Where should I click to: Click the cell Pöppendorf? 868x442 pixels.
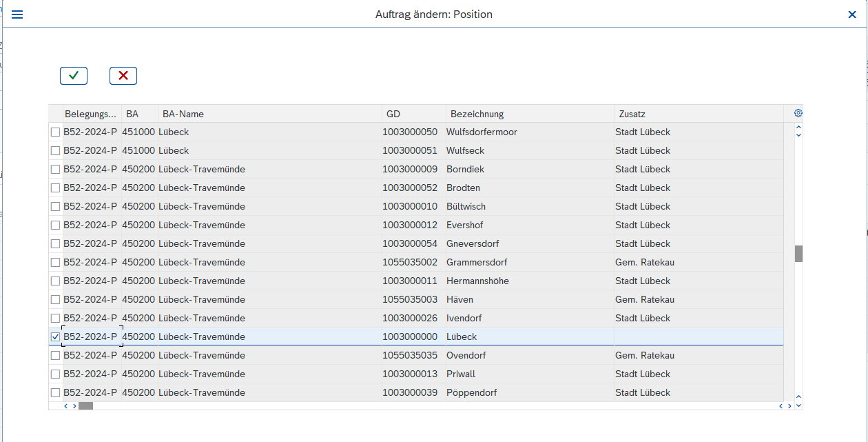[530, 393]
